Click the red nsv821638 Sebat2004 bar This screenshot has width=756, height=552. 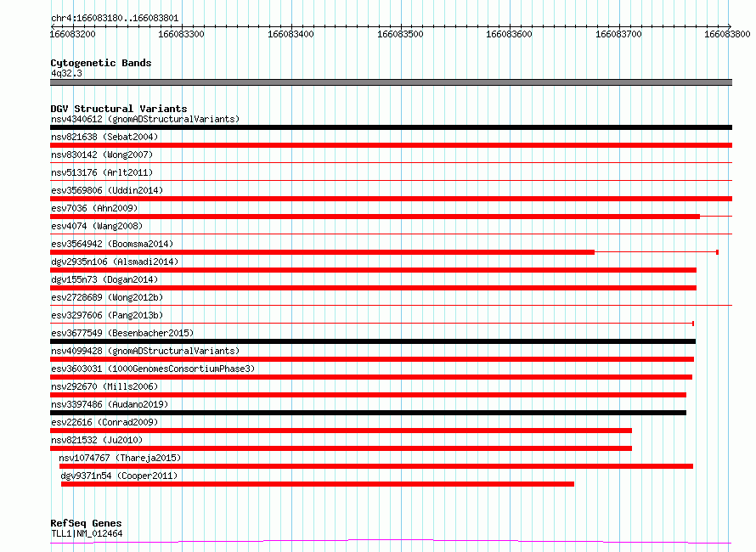[x=391, y=145]
